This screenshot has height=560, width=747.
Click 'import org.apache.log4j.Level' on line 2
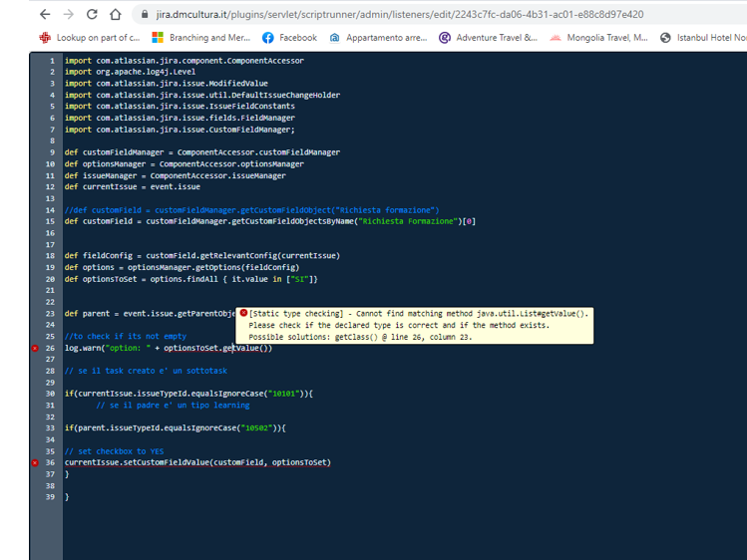click(130, 72)
